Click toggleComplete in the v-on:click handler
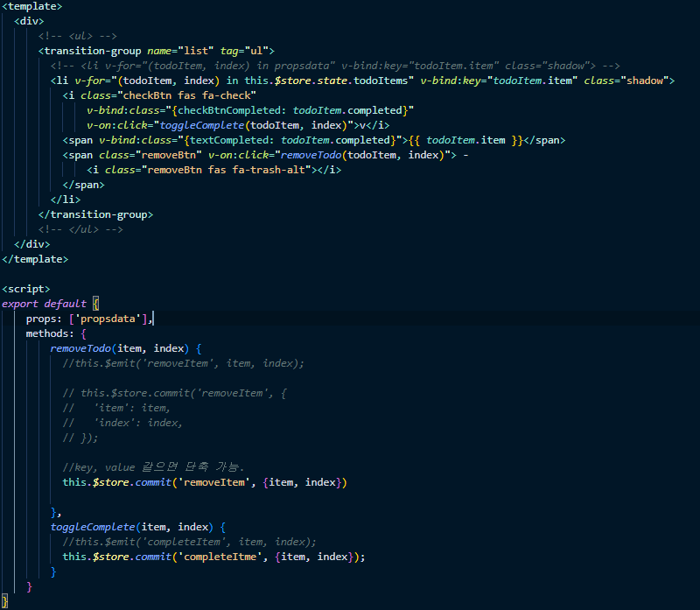Image resolution: width=700 pixels, height=610 pixels. click(x=202, y=125)
